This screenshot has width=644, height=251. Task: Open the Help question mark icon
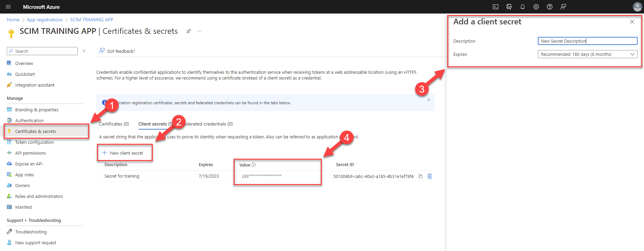coord(550,7)
